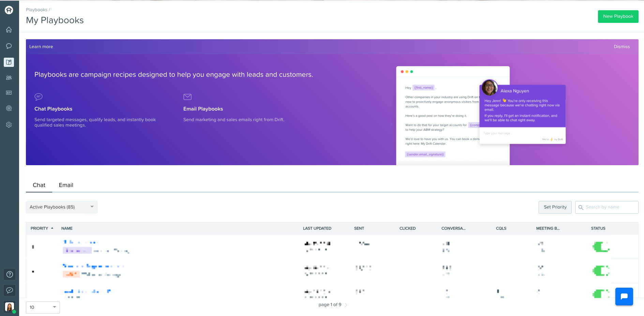644x316 pixels.
Task: Click the New Playbook button
Action: 618,16
